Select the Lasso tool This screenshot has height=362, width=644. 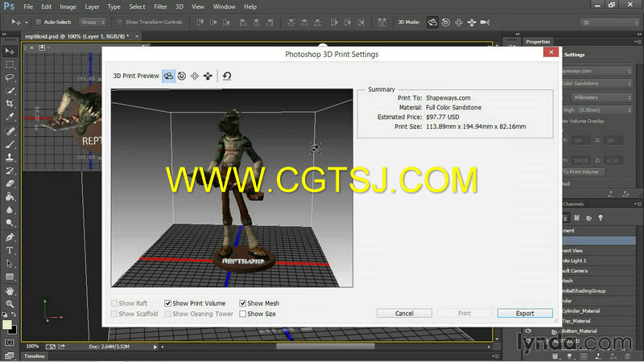click(x=10, y=77)
